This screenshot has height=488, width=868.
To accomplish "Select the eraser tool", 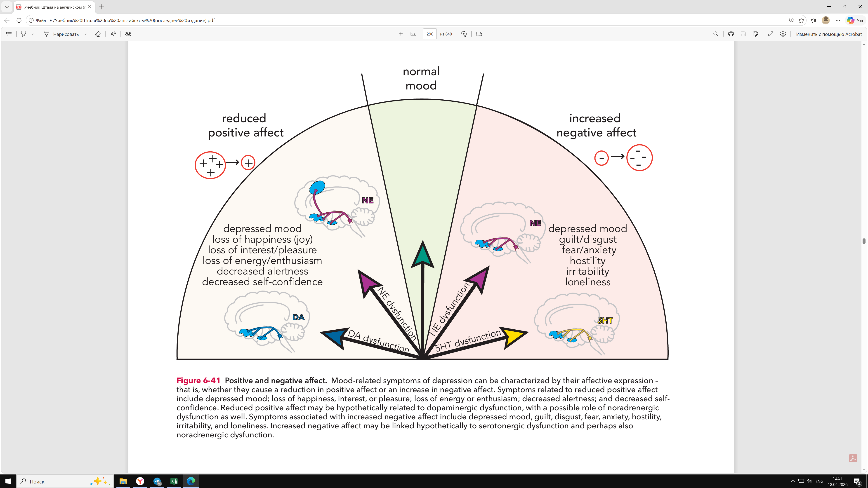I will (x=98, y=34).
